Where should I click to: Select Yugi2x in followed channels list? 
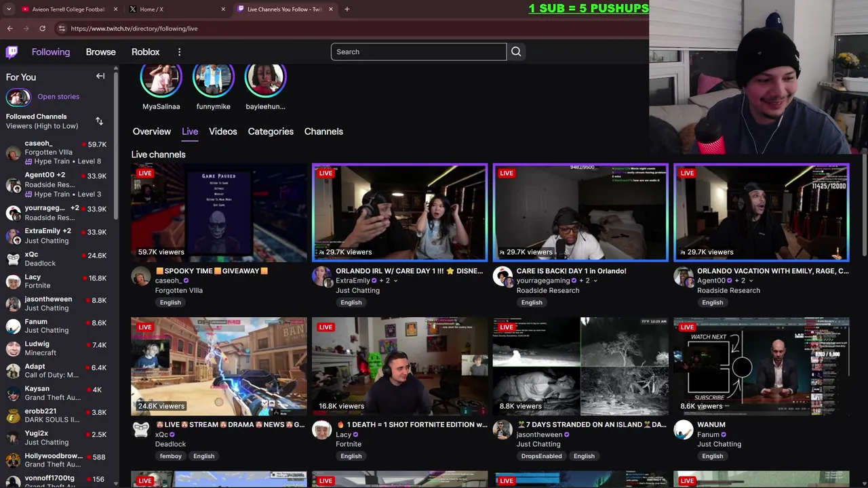coord(58,437)
